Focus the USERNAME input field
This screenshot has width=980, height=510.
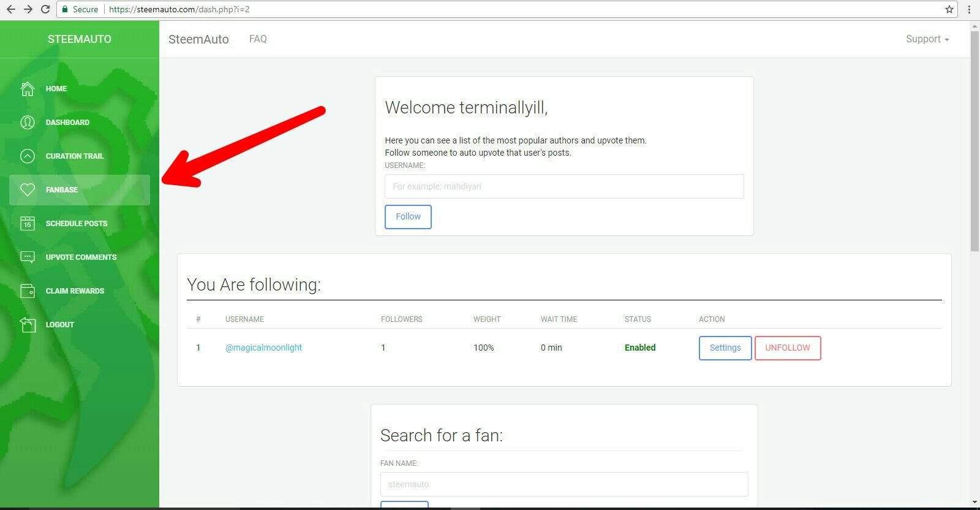(x=564, y=186)
